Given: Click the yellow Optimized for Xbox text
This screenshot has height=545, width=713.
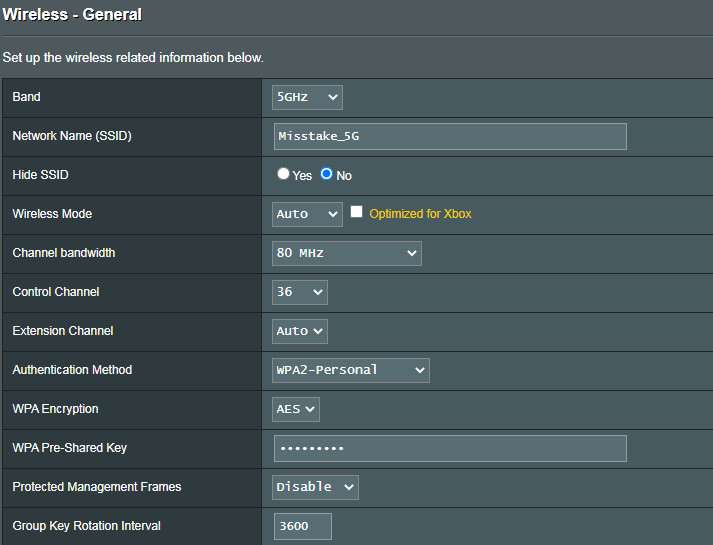Looking at the screenshot, I should (420, 214).
